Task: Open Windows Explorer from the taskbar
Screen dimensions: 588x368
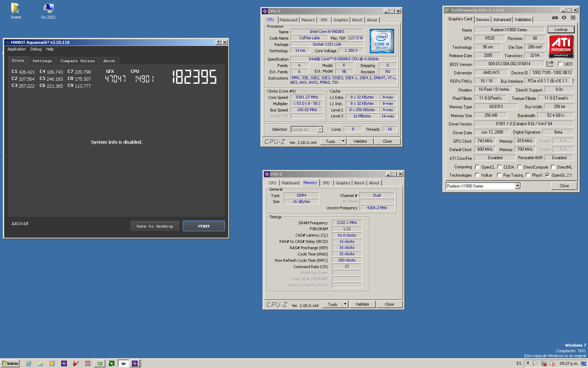Action: point(40,363)
